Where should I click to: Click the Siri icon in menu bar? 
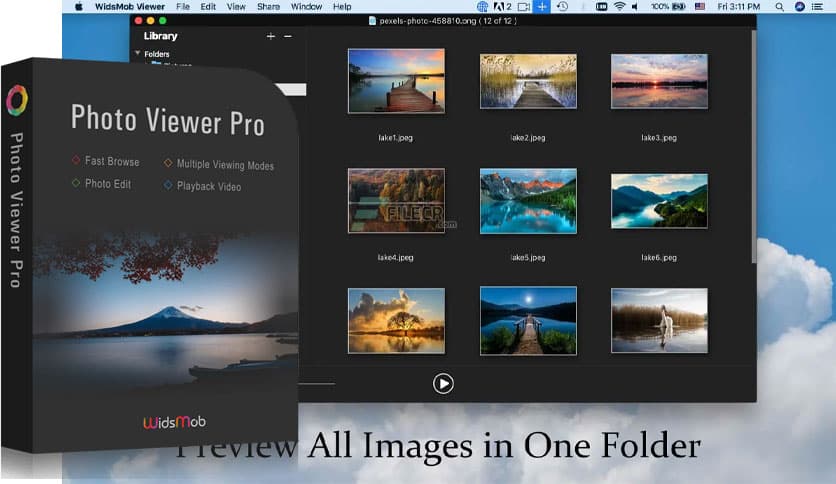coord(799,6)
